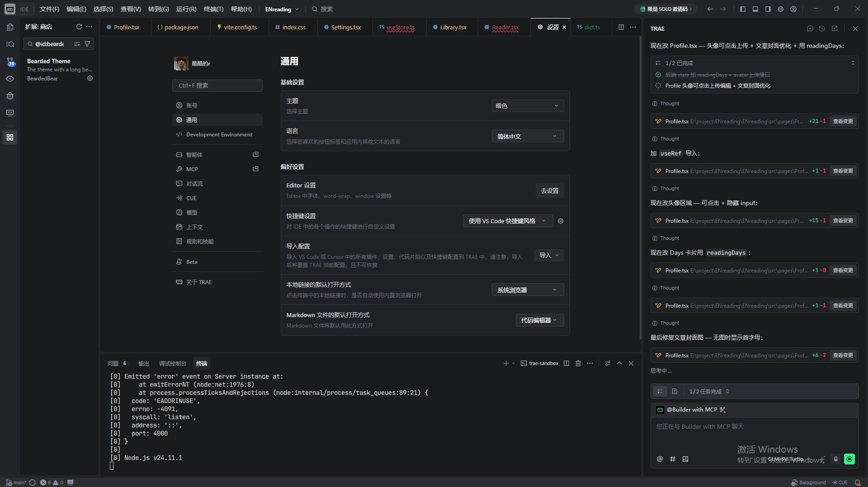Viewport: 868px width, 487px height.
Task: Delete the terminal with trash icon
Action: tap(578, 363)
